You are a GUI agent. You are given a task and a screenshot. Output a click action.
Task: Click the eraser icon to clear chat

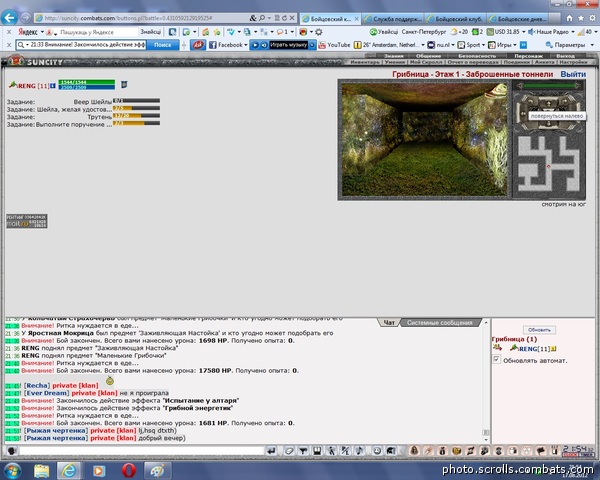[x=289, y=451]
